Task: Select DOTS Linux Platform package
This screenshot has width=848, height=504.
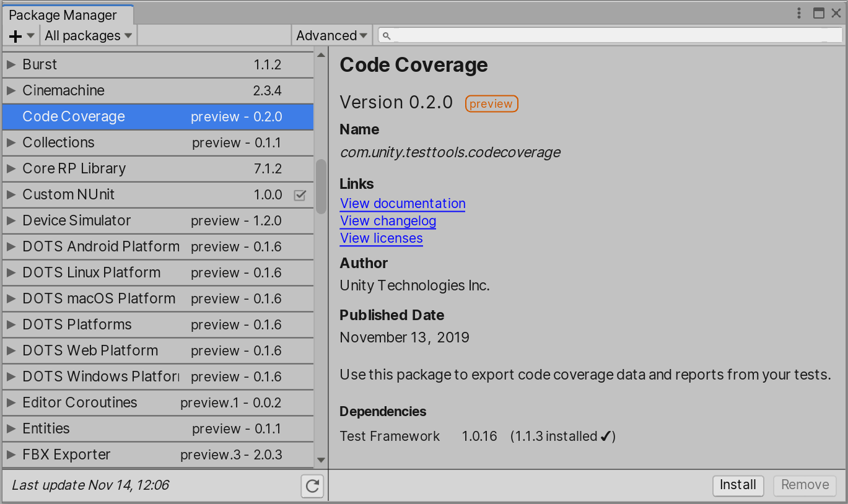Action: click(158, 272)
